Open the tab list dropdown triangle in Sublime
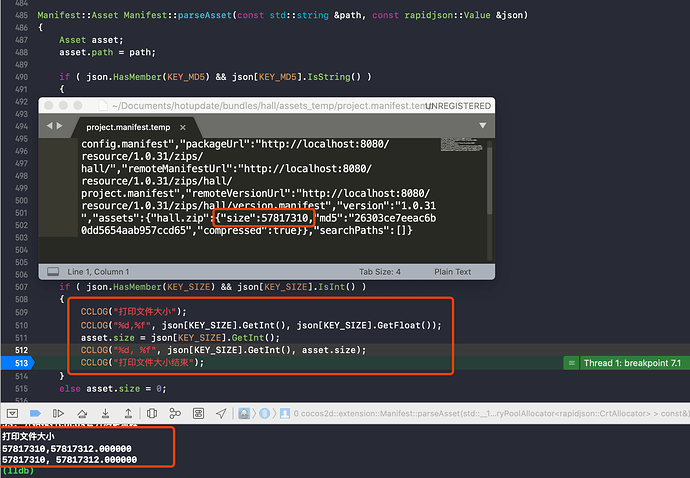 (x=483, y=126)
